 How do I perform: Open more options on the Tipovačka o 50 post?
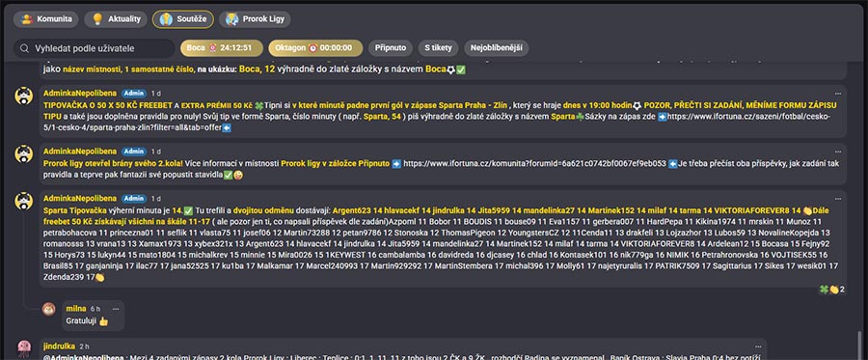pyautogui.click(x=838, y=93)
